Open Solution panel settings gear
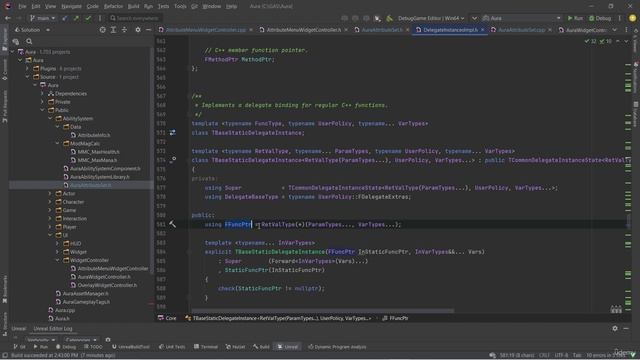The height and width of the screenshot is (360, 640). click(138, 30)
